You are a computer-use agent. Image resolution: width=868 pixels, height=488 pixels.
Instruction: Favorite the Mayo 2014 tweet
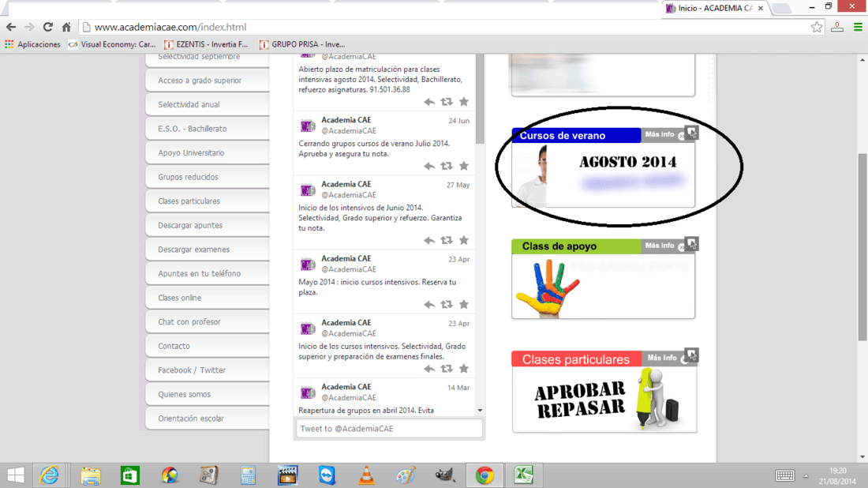(464, 304)
